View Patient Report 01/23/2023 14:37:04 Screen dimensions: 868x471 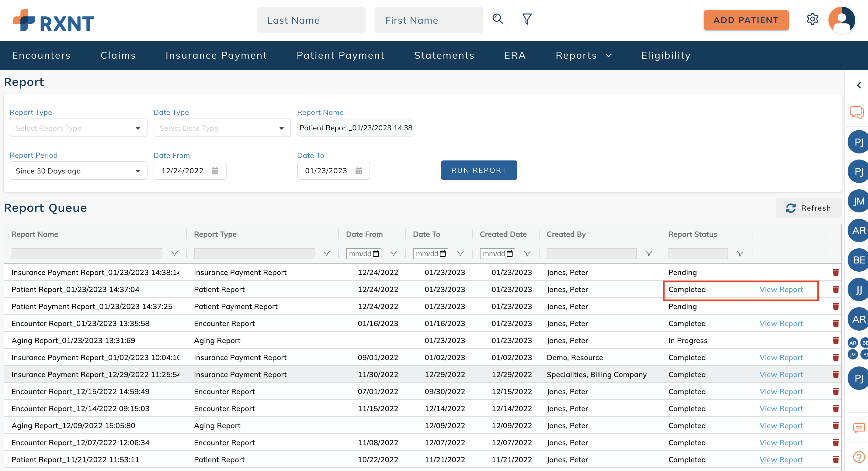pos(781,290)
